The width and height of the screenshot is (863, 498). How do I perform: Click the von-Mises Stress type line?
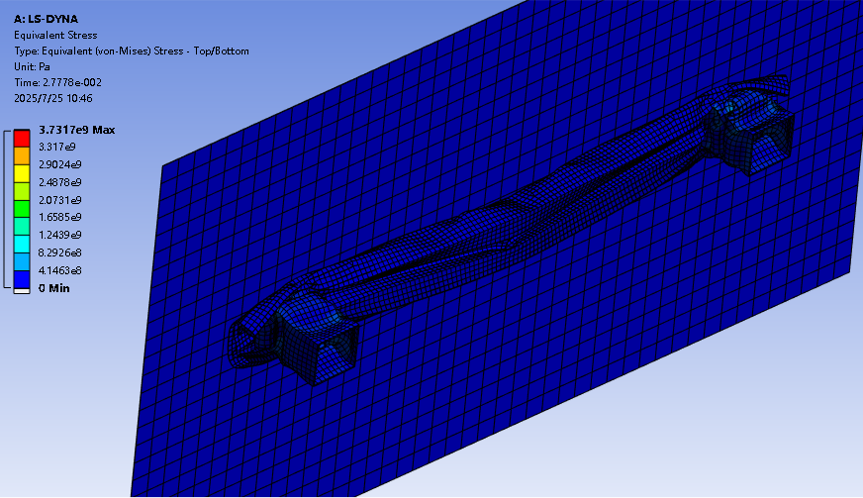(x=132, y=51)
